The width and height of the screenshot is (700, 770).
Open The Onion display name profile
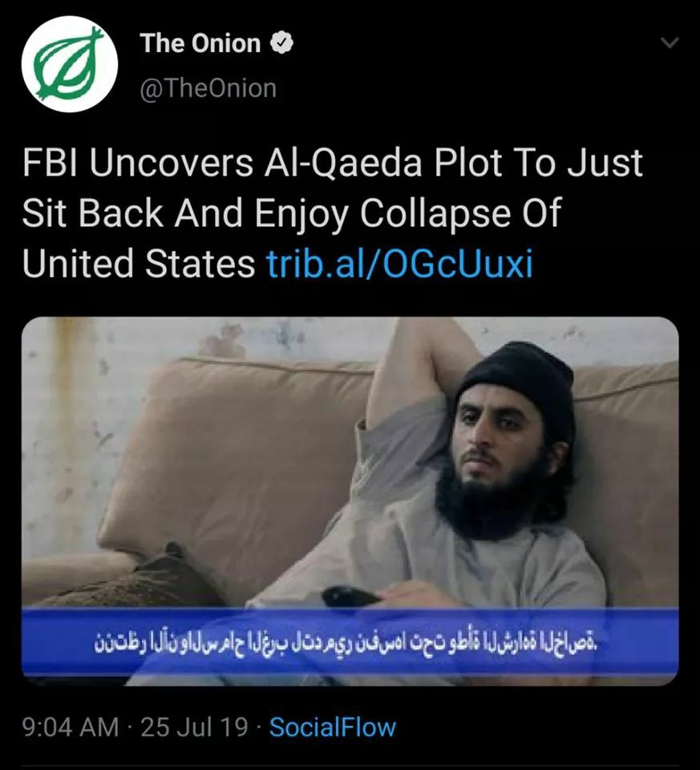click(x=200, y=43)
